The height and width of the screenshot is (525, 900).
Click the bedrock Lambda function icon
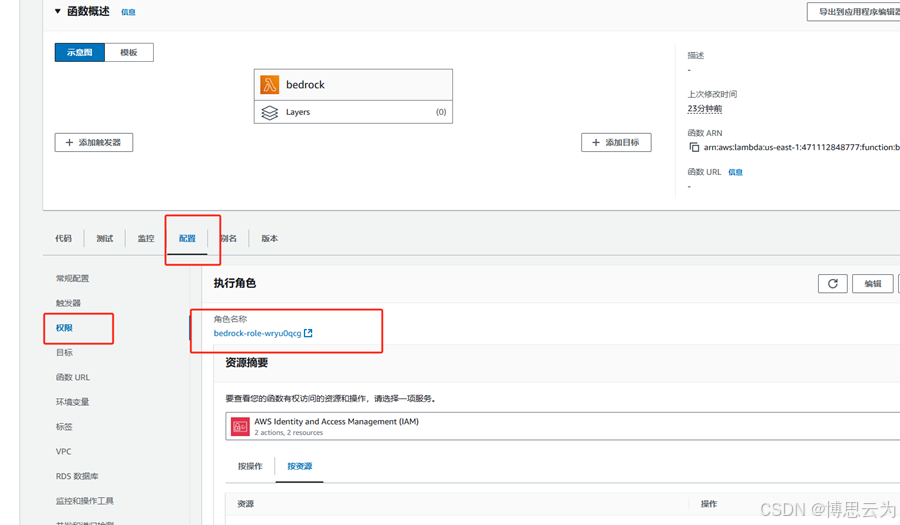[x=270, y=84]
